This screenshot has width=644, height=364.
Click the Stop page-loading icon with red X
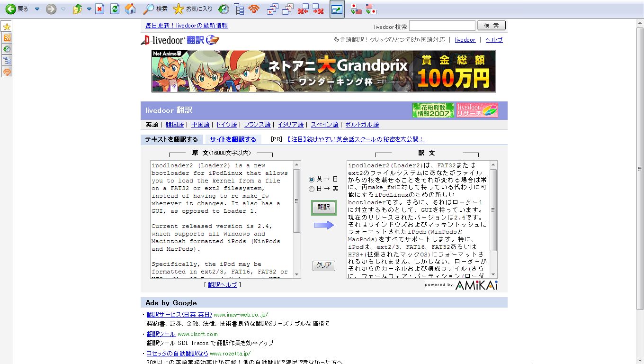[99, 9]
